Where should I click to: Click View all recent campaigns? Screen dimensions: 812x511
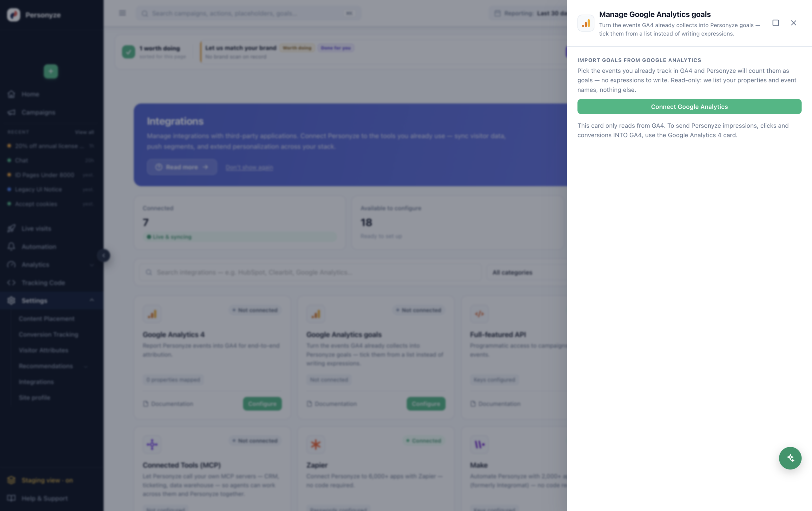point(84,132)
